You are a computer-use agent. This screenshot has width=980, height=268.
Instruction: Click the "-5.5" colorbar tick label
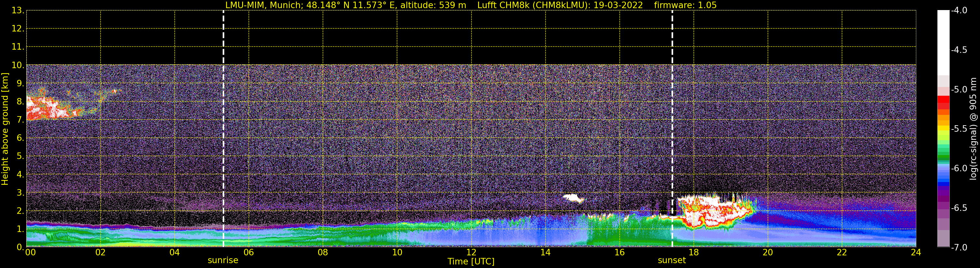[x=959, y=129]
